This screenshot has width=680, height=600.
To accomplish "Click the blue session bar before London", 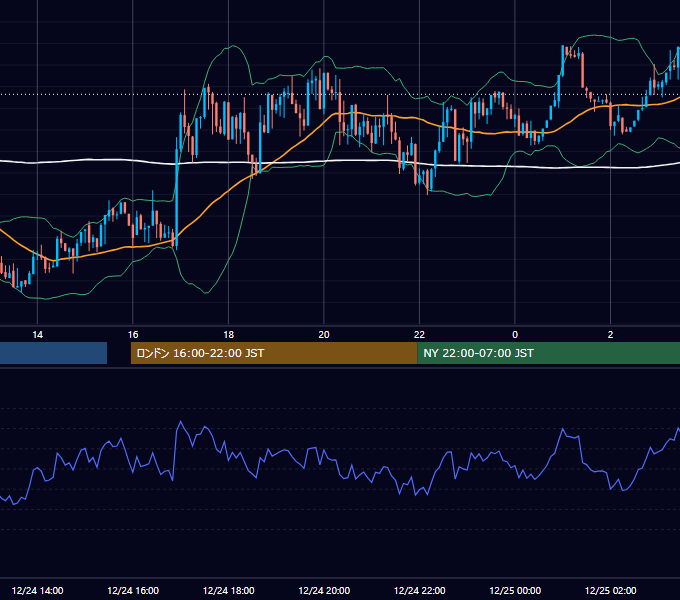I will point(53,353).
